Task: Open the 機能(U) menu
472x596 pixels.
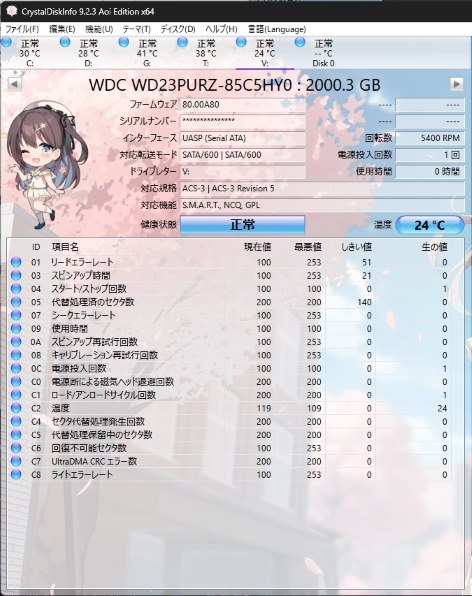Action: (99, 29)
